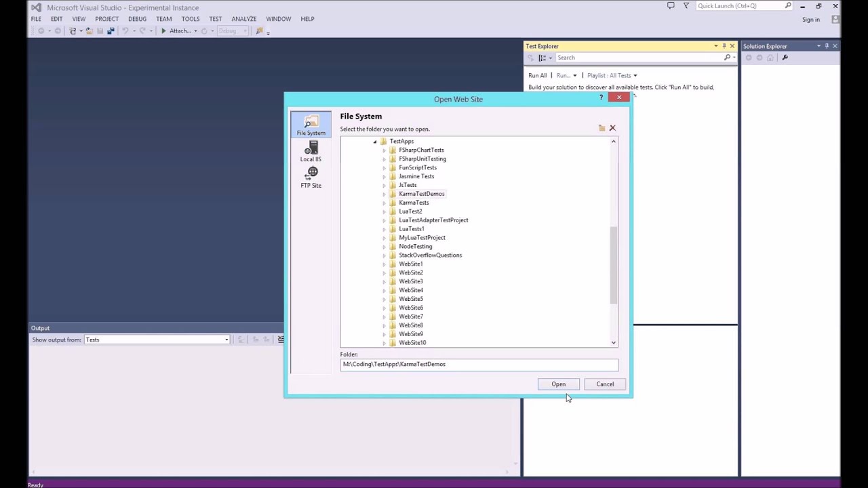Viewport: 868px width, 488px height.
Task: Open the DEBUG menu
Action: 137,19
